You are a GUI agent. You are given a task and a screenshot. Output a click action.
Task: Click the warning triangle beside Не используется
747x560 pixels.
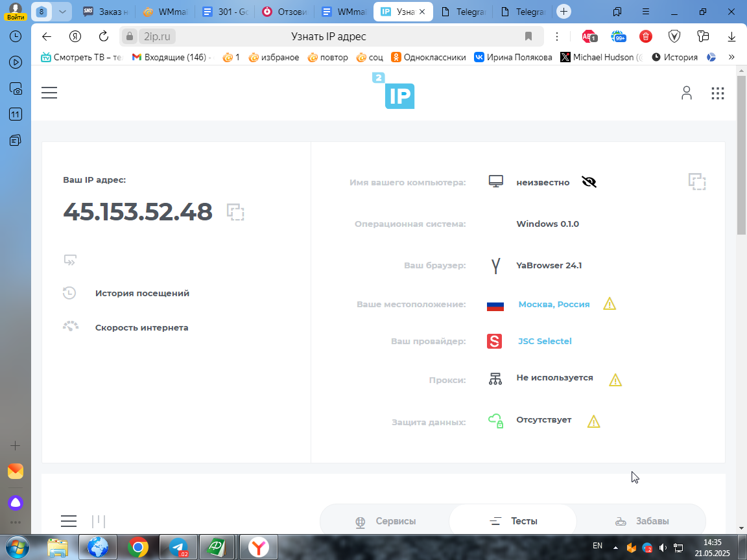tap(615, 380)
